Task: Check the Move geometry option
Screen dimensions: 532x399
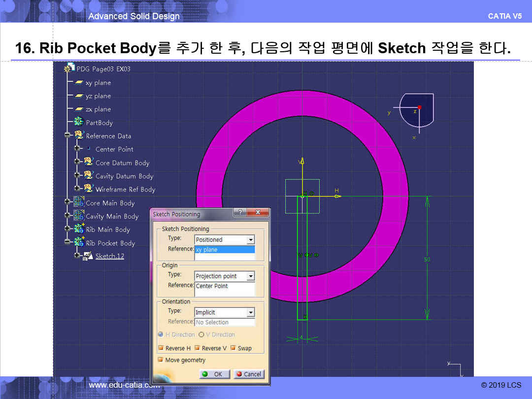Action: coord(161,360)
